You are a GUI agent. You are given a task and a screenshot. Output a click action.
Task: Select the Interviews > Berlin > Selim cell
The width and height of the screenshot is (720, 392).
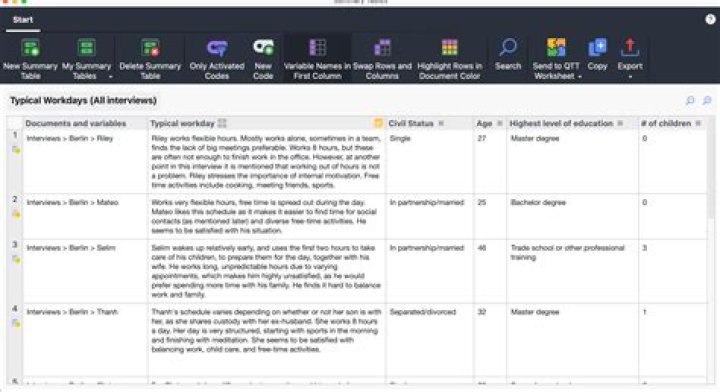point(85,271)
